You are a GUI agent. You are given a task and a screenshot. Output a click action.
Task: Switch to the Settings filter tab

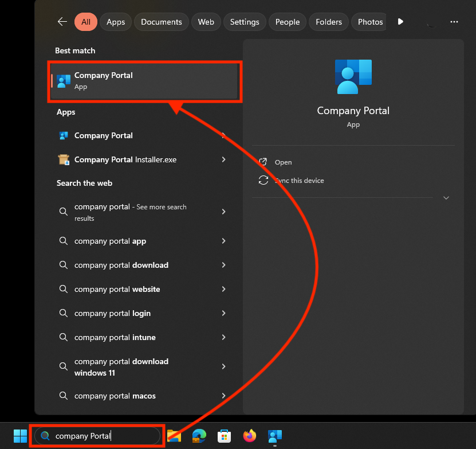[245, 22]
